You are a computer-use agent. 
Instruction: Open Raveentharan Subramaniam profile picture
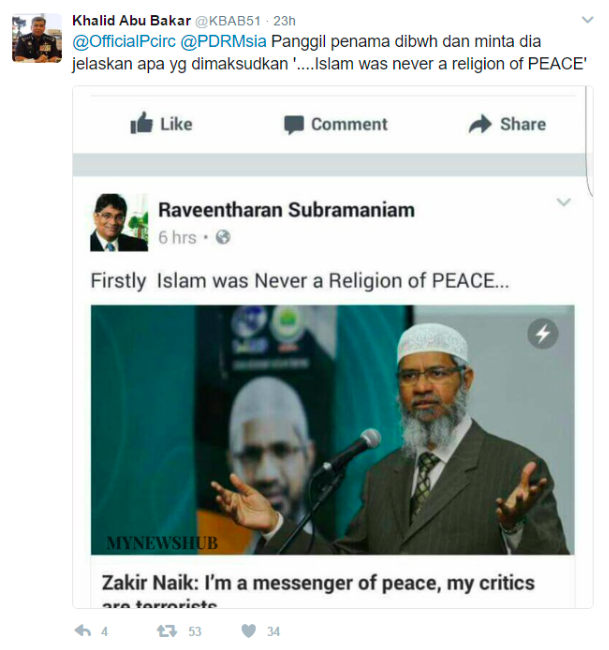[119, 222]
